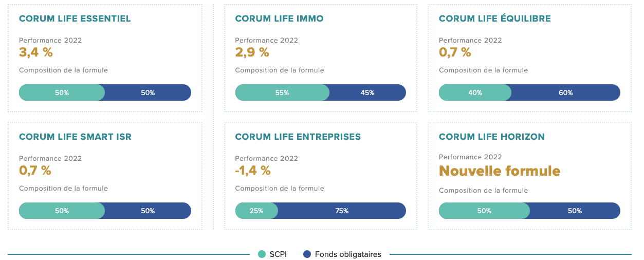Open the CORUM LIFE ENTREPRISES heading
This screenshot has width=644, height=260.
point(298,137)
